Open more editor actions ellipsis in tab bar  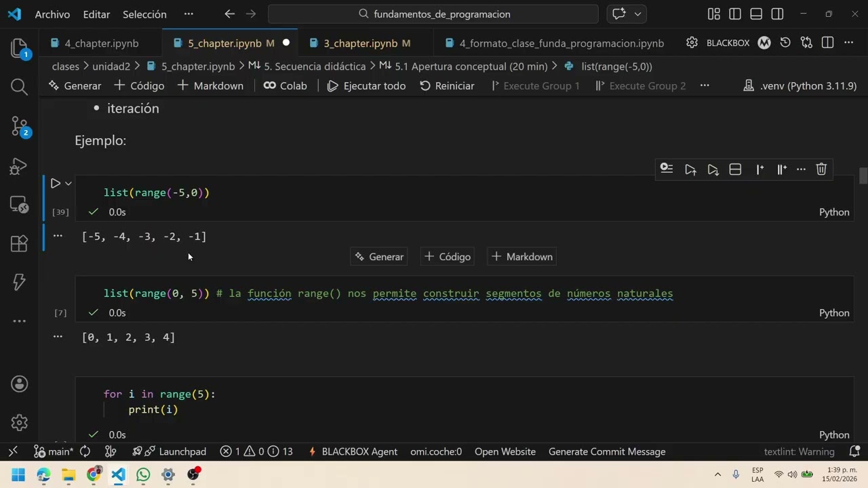click(x=848, y=43)
